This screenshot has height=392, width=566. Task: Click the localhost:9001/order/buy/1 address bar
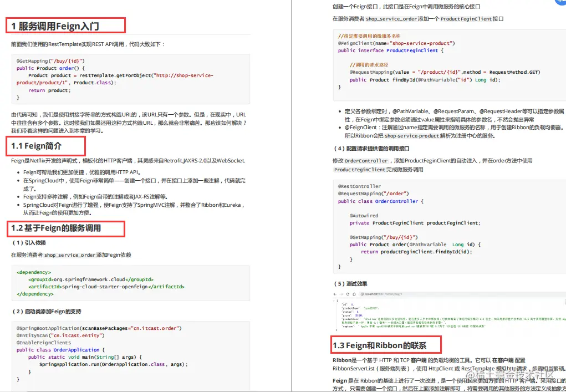click(462, 294)
